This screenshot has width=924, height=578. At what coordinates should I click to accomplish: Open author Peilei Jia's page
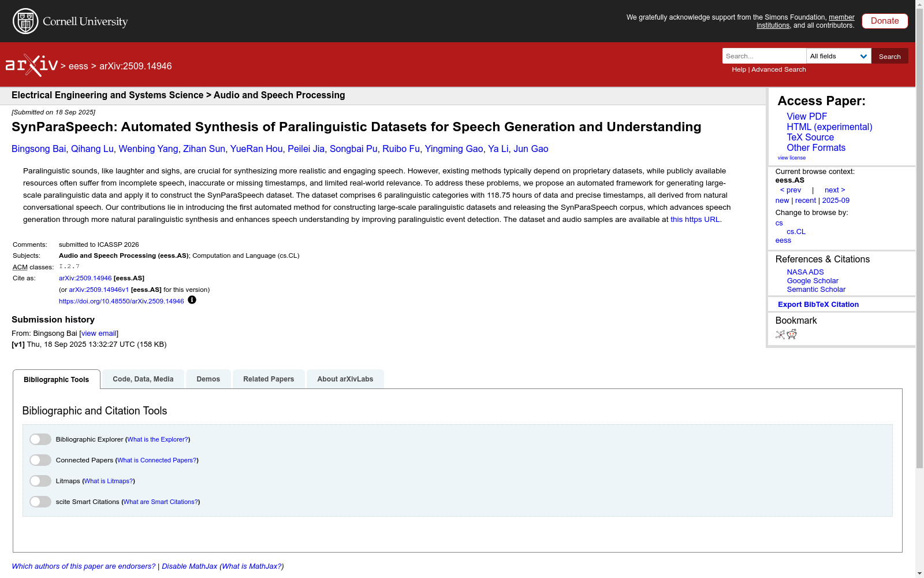[306, 149]
